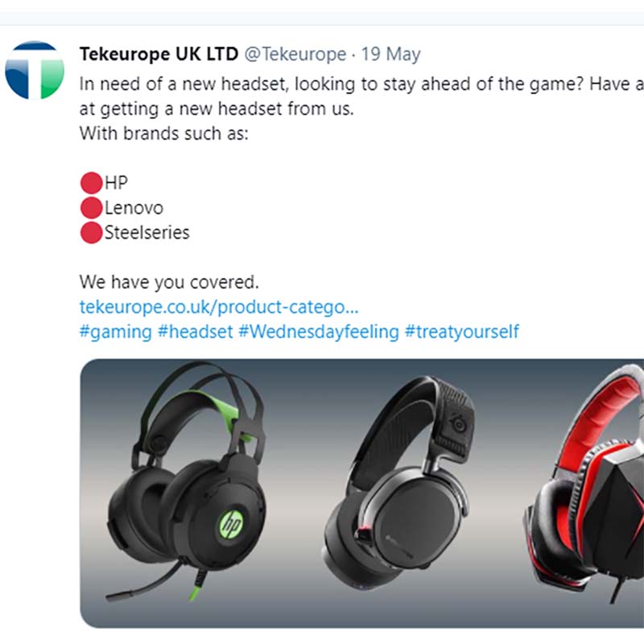Click the SteelSeries logo on headband

pyautogui.click(x=458, y=423)
